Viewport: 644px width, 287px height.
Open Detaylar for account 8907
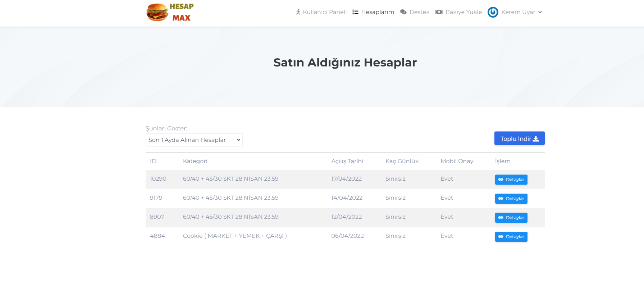point(511,218)
